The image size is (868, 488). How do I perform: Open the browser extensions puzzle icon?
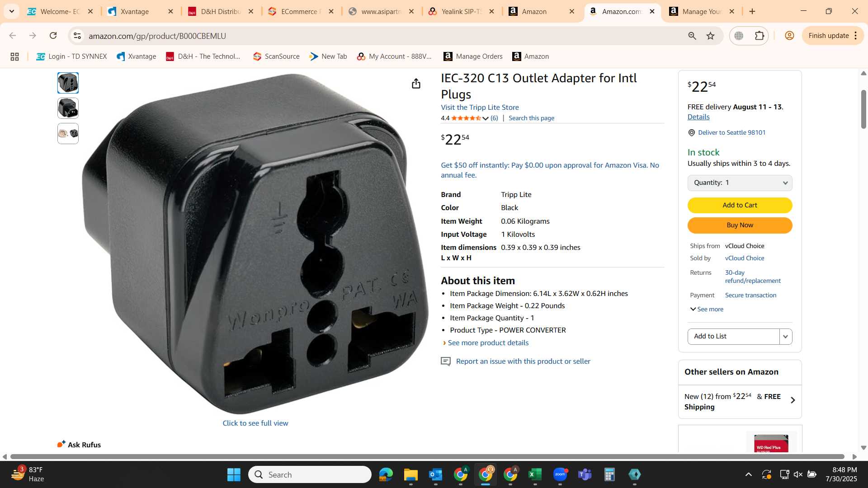click(759, 36)
